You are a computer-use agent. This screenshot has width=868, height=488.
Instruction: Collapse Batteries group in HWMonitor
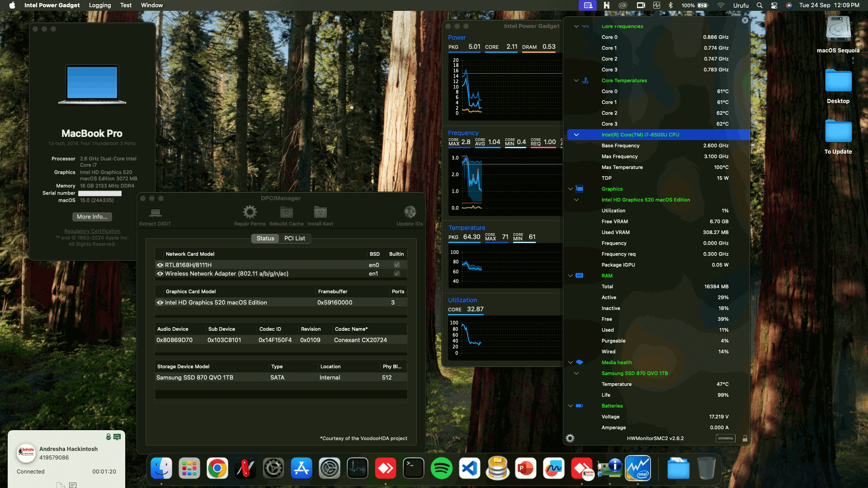571,406
